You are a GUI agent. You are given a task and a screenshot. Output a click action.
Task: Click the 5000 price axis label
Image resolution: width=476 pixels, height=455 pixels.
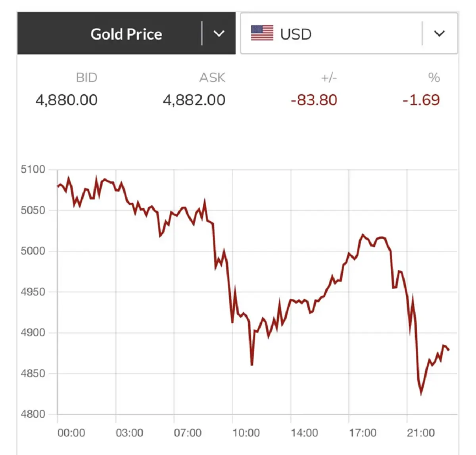tap(33, 251)
